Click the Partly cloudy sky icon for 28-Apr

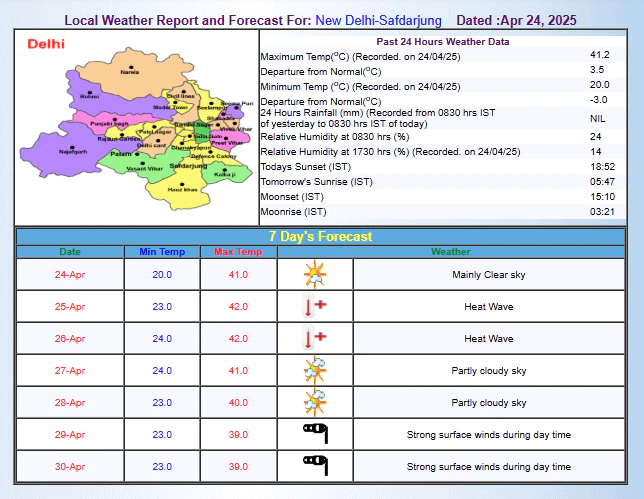pos(315,403)
